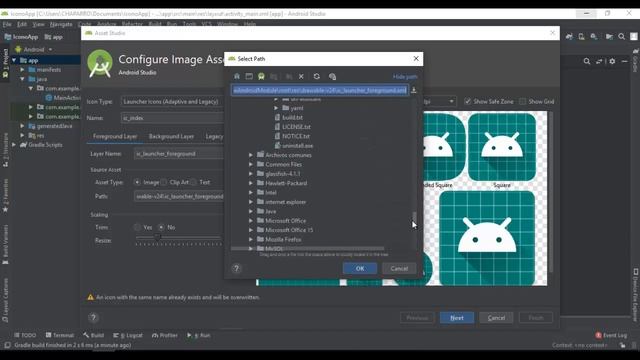The image size is (640, 360).
Task: Click the Resize slider handle
Action: click(158, 237)
